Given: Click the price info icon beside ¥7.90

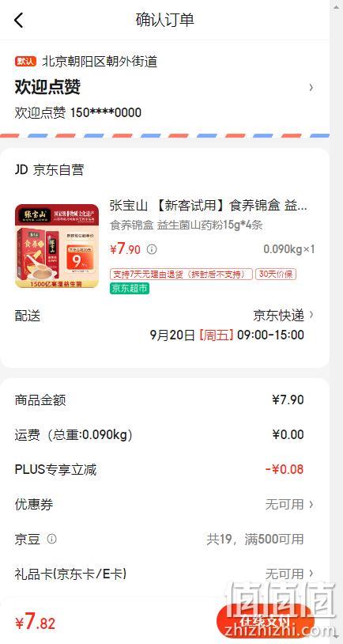Looking at the screenshot, I should (x=152, y=249).
